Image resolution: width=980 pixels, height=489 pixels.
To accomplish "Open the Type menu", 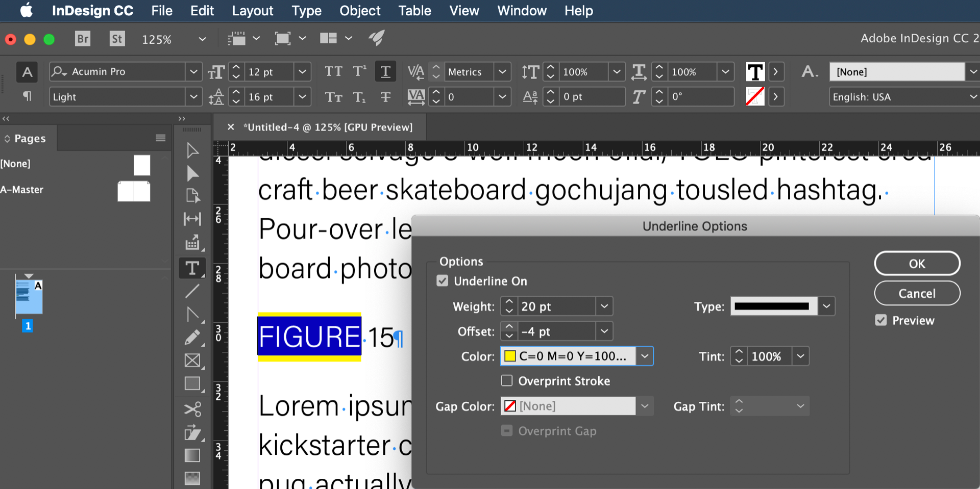I will pyautogui.click(x=307, y=11).
